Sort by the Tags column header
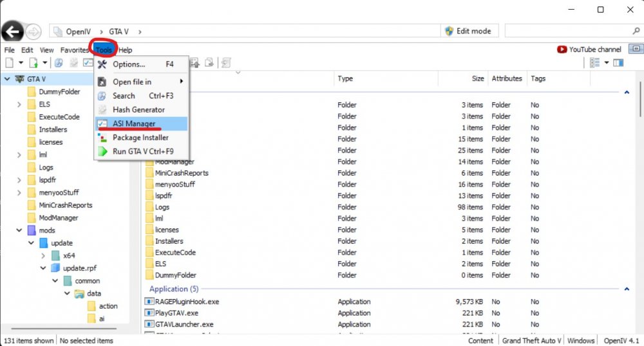This screenshot has height=346, width=644. [x=538, y=78]
